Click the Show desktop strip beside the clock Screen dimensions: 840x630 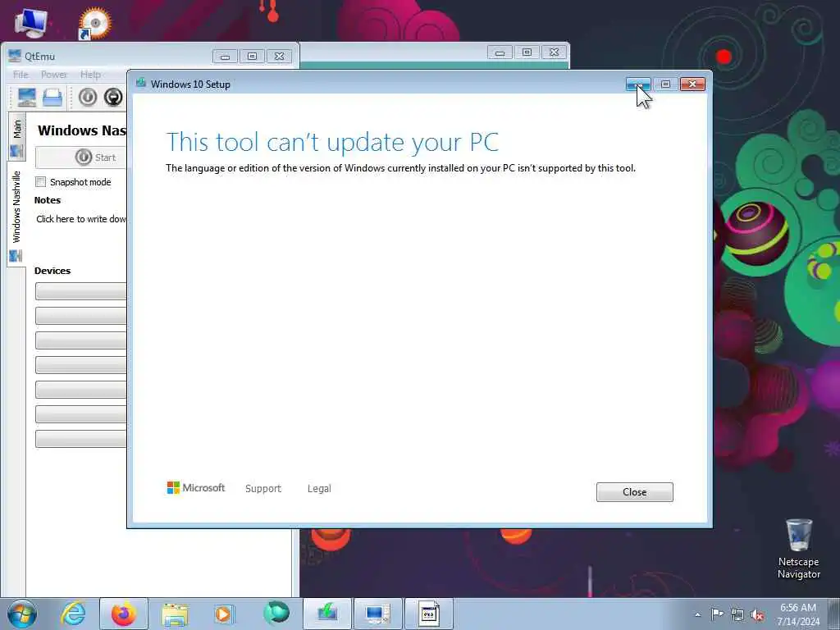tap(833, 614)
